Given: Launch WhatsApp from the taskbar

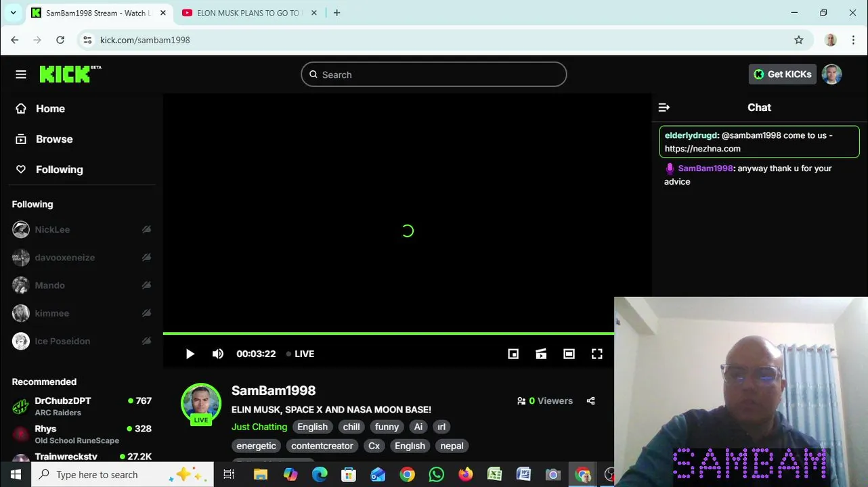Looking at the screenshot, I should (436, 475).
